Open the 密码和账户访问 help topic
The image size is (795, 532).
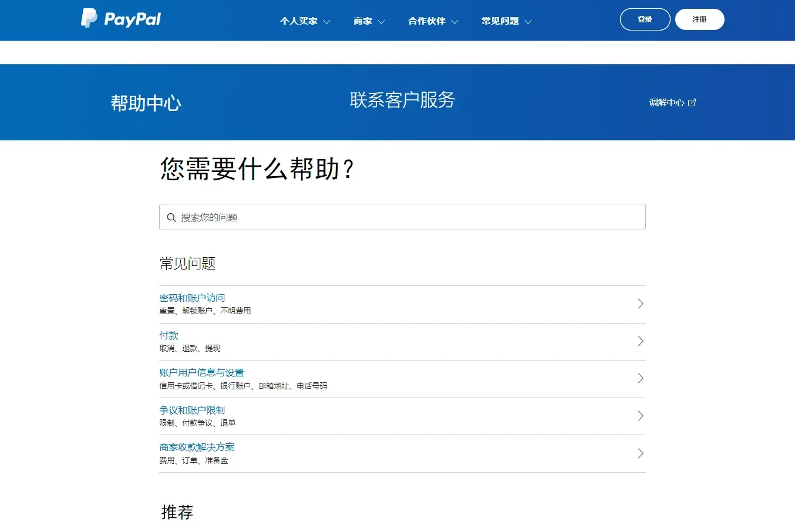pyautogui.click(x=192, y=298)
